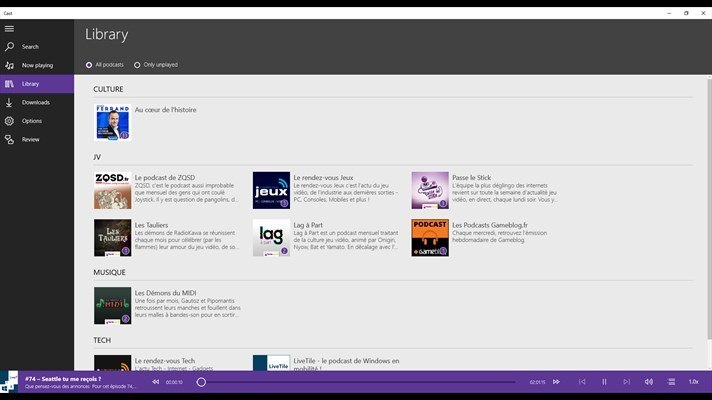The image size is (712, 400).
Task: Open the Passe le Stick podcast
Action: 430,190
